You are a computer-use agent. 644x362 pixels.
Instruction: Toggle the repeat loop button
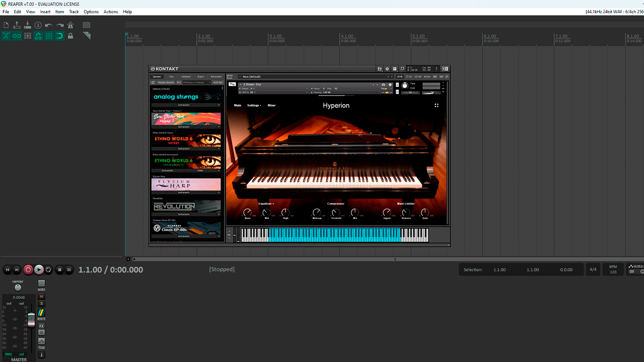coord(48,270)
